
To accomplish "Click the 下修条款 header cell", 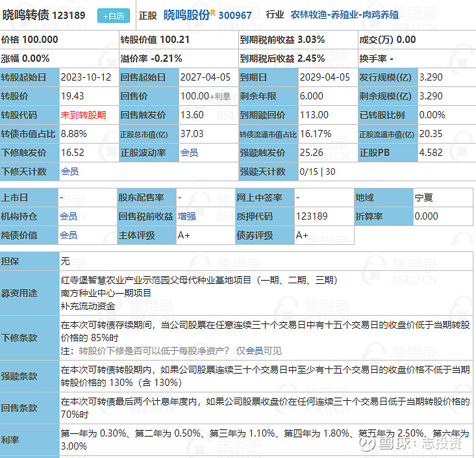I will pyautogui.click(x=29, y=338).
